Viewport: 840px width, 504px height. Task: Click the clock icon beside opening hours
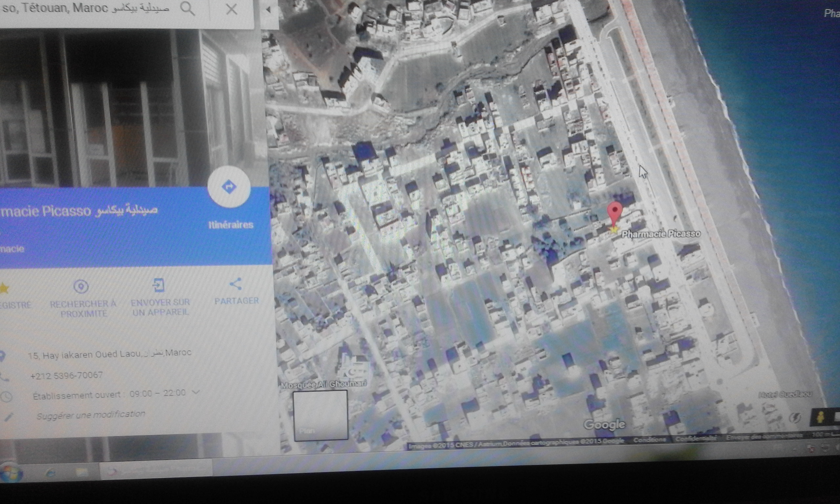click(x=7, y=397)
